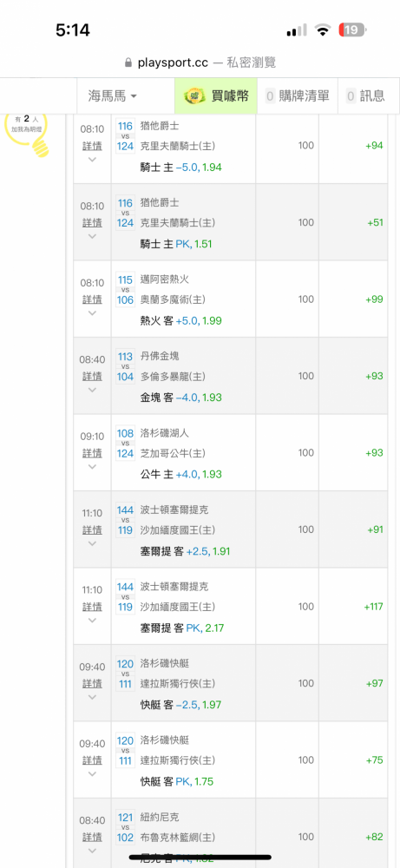Screen dimensions: 400x868
Task: Tap the lock icon next to playsport.cc
Action: pyautogui.click(x=129, y=62)
